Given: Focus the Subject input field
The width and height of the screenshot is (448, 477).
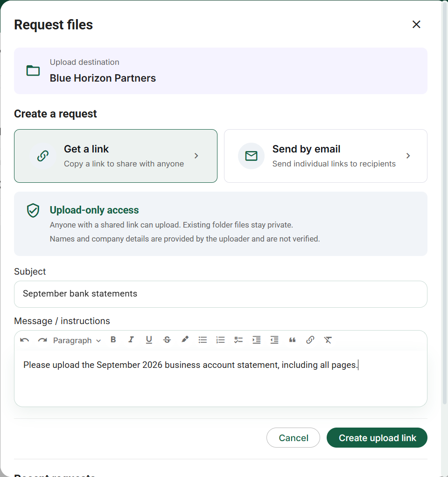Looking at the screenshot, I should click(x=220, y=294).
